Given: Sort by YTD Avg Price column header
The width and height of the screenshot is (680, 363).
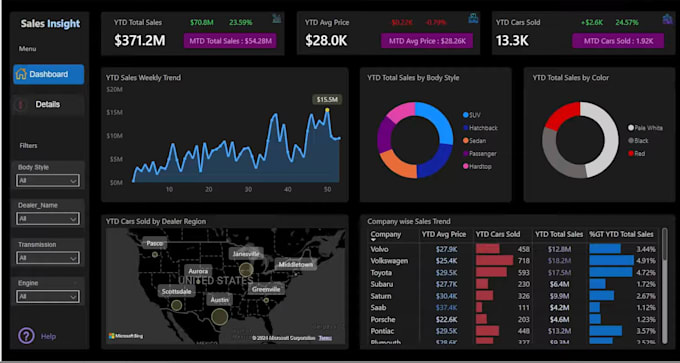Looking at the screenshot, I should tap(444, 234).
